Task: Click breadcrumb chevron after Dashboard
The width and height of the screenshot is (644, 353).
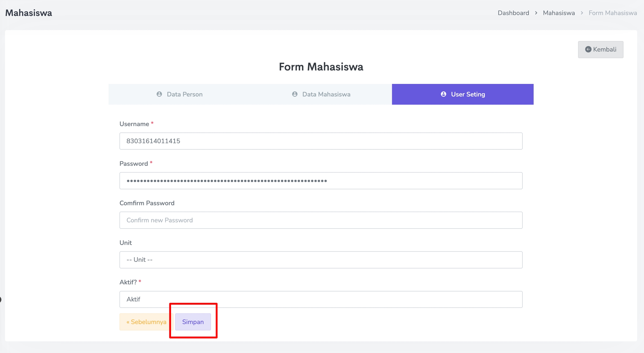Action: (536, 13)
